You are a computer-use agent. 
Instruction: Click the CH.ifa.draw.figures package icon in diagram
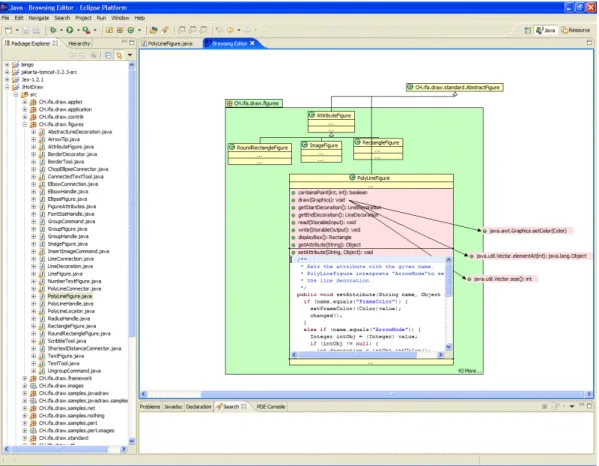tap(230, 103)
